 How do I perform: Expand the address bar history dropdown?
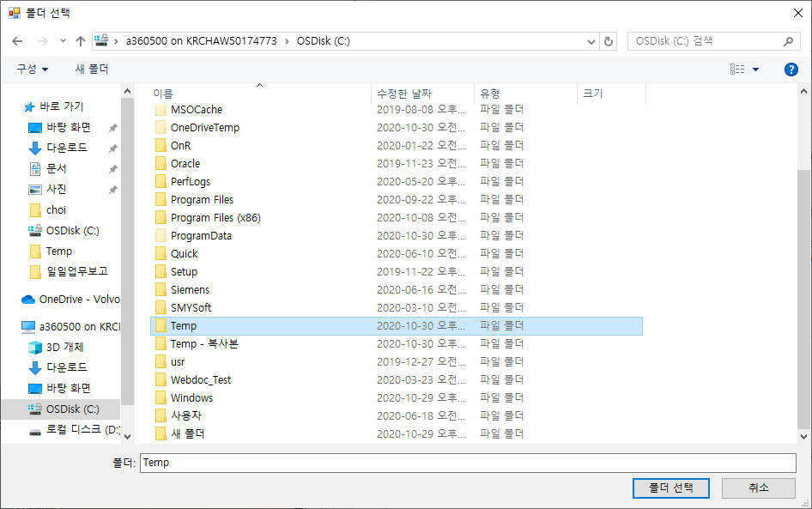tap(591, 41)
